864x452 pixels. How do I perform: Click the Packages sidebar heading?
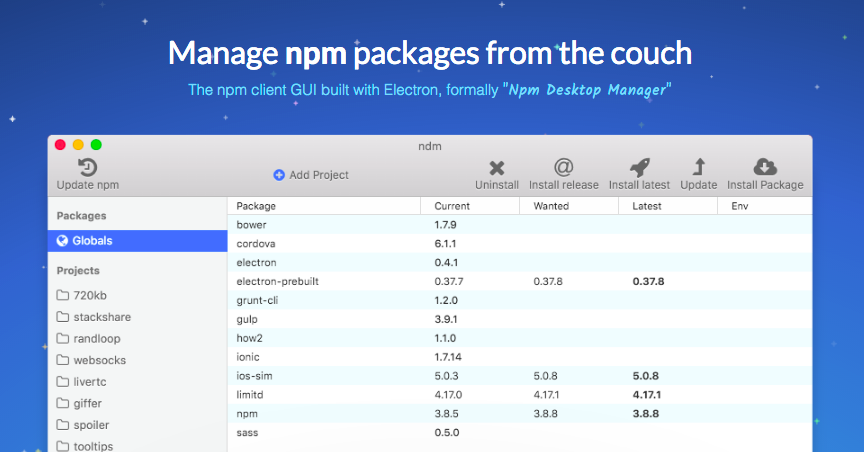[82, 216]
